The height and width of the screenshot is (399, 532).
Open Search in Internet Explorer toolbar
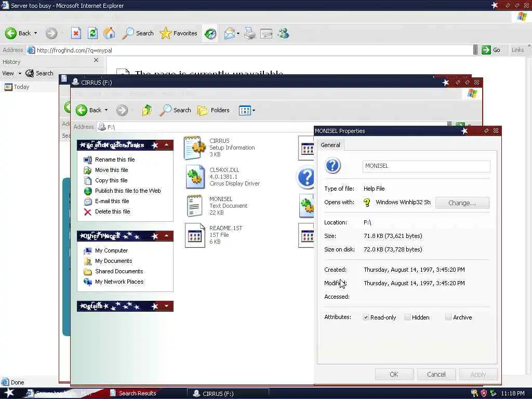[138, 33]
